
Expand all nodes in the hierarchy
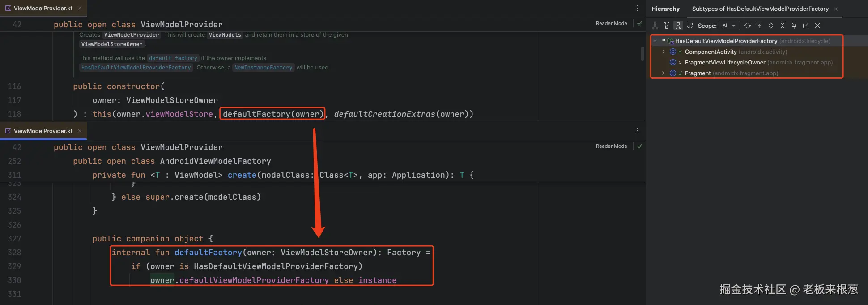[x=771, y=26]
